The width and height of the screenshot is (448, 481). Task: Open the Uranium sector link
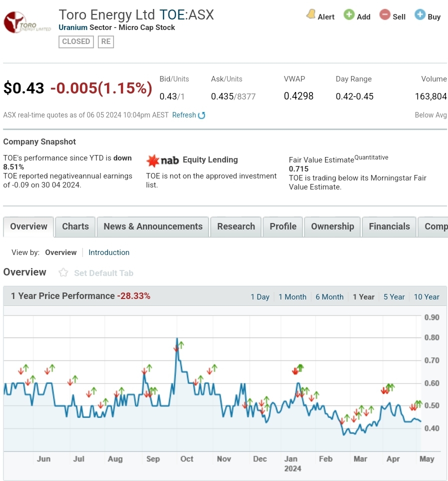point(73,27)
